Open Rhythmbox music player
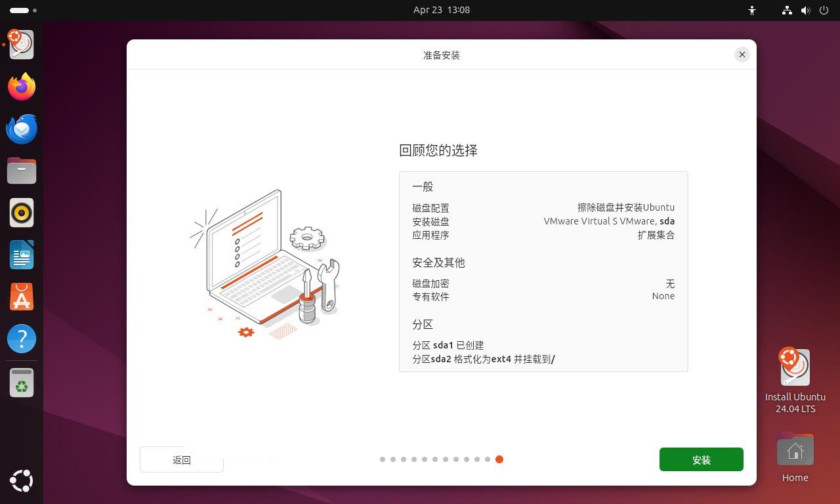Image resolution: width=840 pixels, height=504 pixels. tap(22, 213)
